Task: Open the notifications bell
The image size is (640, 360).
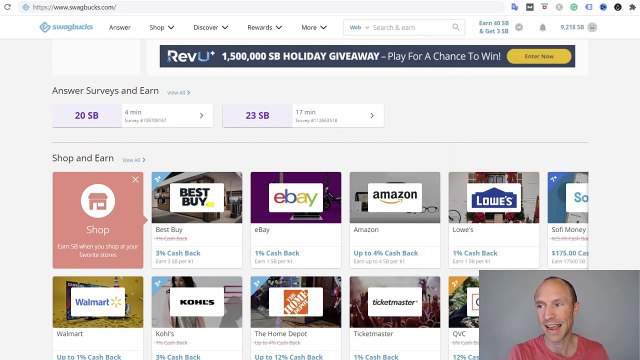Action: [542, 27]
